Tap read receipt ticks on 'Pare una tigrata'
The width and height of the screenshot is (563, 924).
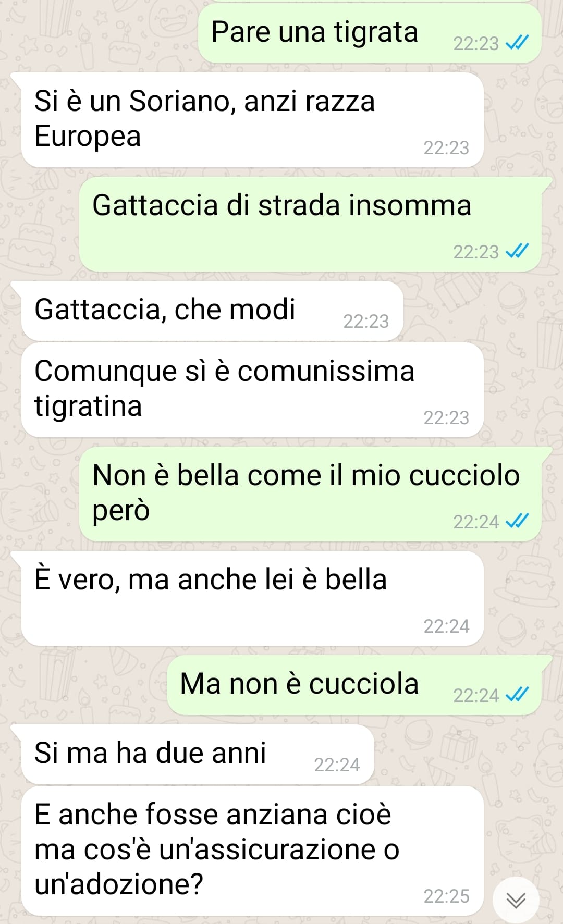point(517,43)
